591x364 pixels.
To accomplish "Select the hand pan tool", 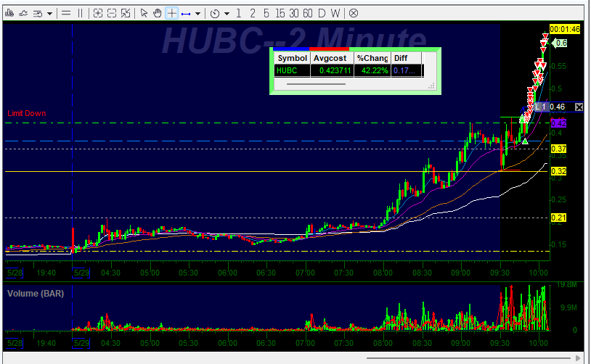I will click(158, 14).
